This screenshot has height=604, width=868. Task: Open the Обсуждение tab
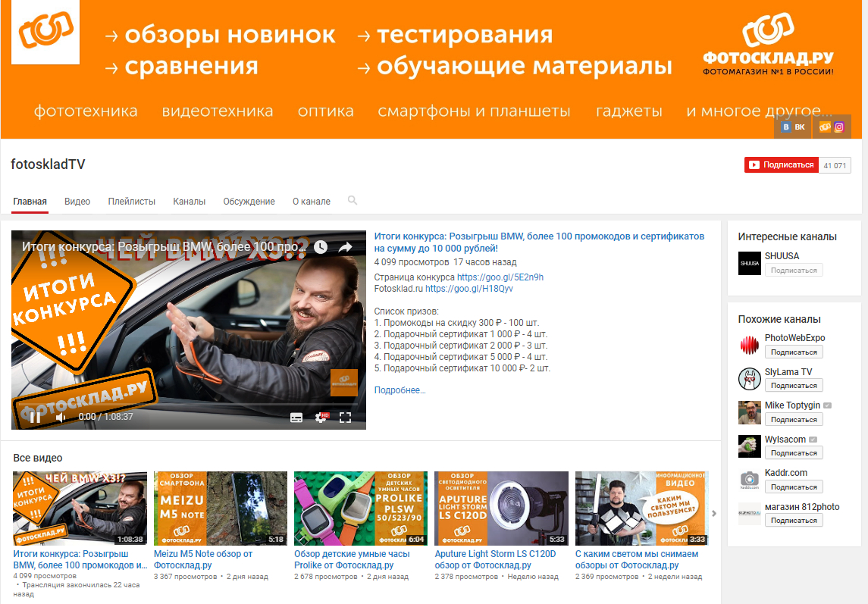click(x=248, y=201)
